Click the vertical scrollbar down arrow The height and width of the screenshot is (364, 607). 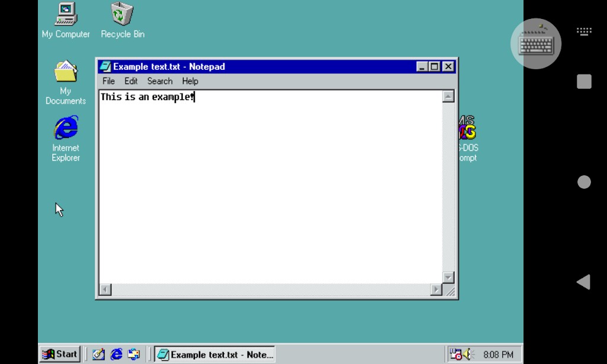pyautogui.click(x=448, y=278)
